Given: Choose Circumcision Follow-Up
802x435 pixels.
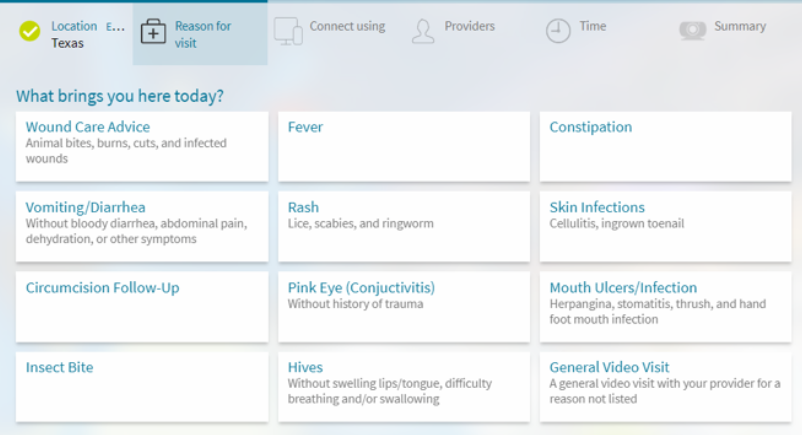Looking at the screenshot, I should pos(142,306).
